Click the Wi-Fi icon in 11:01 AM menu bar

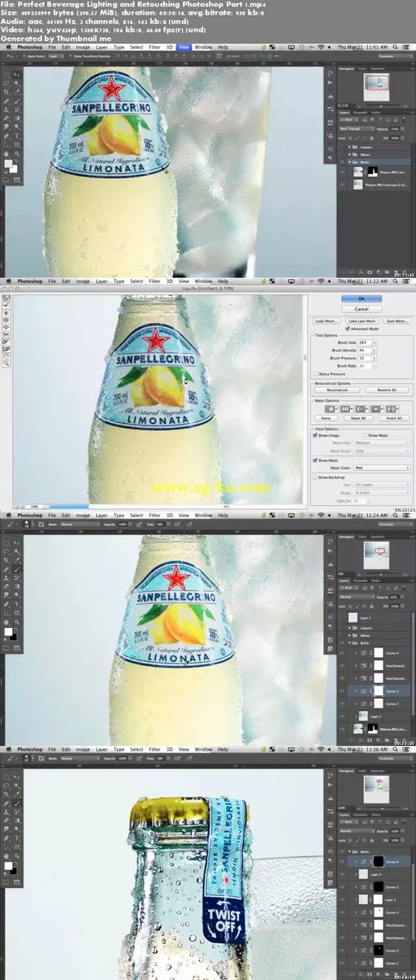click(x=321, y=47)
